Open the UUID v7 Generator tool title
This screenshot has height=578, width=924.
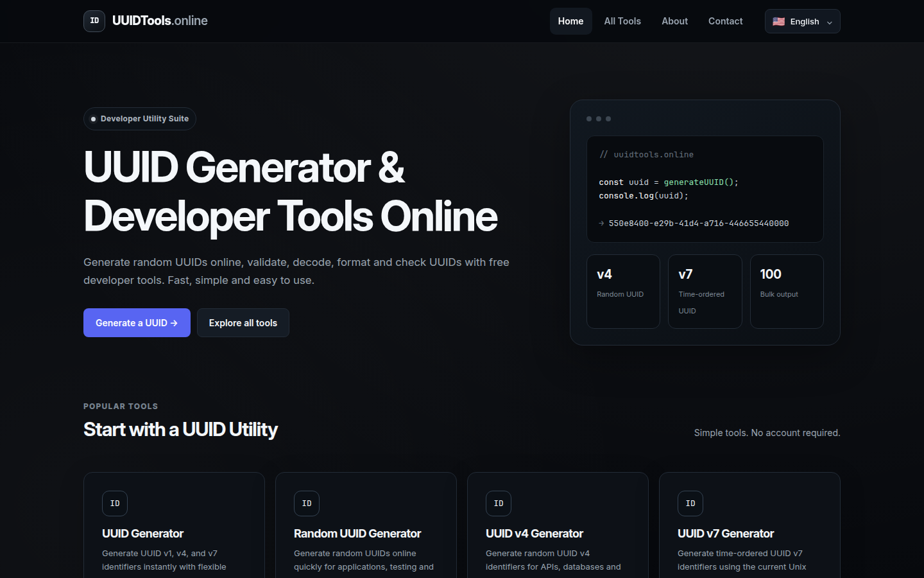(726, 534)
